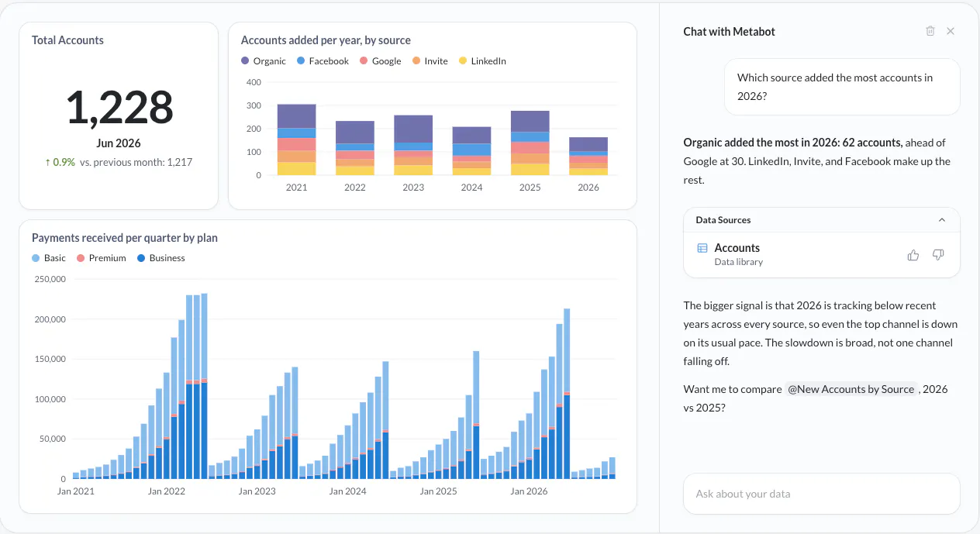The height and width of the screenshot is (534, 980).
Task: Click 'Jan 2022' axis label in payments chart
Action: coord(167,491)
